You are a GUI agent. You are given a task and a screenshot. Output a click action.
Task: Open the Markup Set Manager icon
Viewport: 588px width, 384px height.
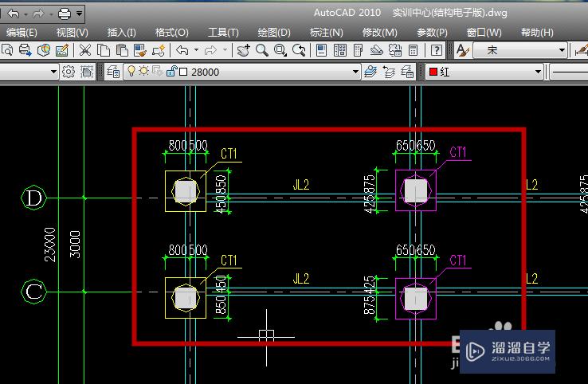pos(395,50)
